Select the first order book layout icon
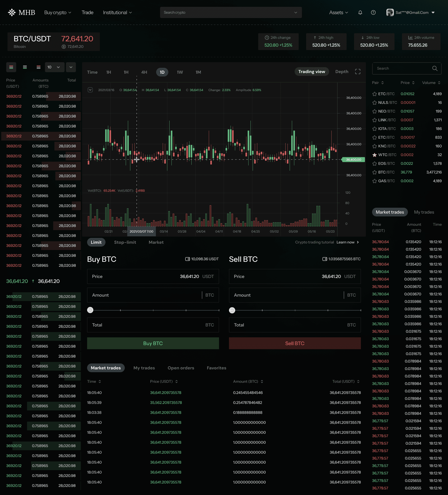Image resolution: width=448 pixels, height=495 pixels. click(x=11, y=67)
